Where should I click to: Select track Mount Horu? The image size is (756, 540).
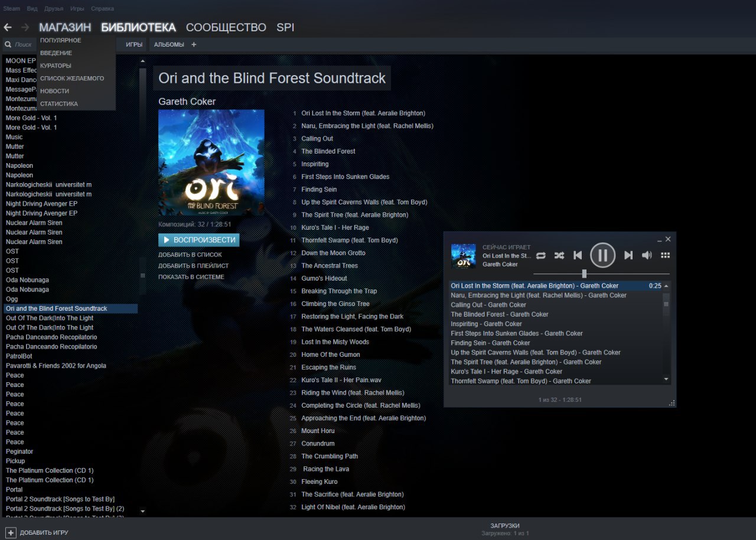click(318, 431)
